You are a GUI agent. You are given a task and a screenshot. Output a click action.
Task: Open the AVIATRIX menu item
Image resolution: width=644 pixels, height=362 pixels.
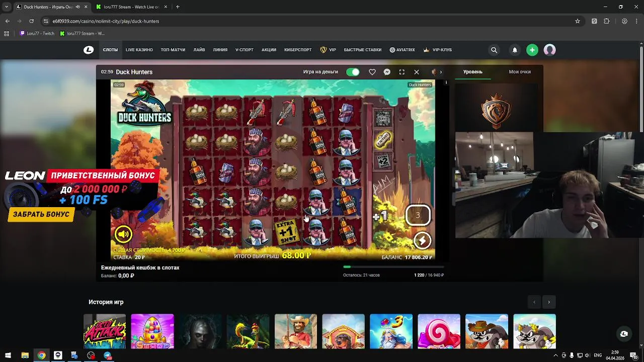(x=402, y=50)
